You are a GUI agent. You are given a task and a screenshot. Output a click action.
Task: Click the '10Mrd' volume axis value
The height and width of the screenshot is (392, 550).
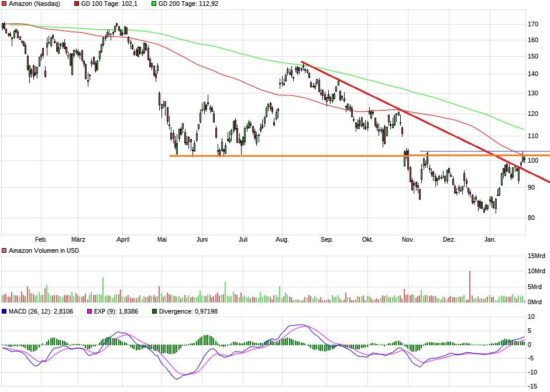[537, 271]
